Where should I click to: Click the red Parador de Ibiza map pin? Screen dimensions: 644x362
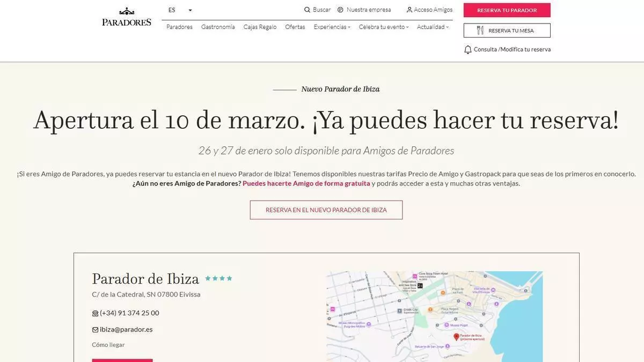456,337
